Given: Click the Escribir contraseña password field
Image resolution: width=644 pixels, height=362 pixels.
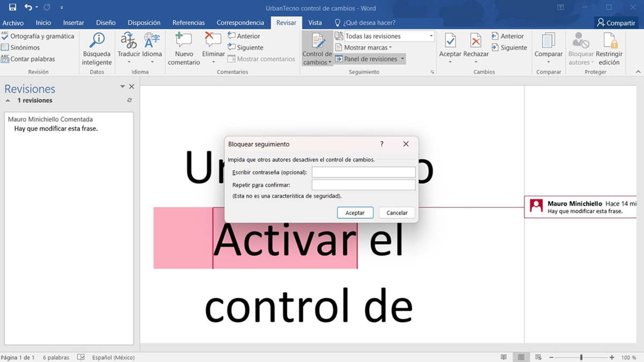Looking at the screenshot, I should 363,172.
